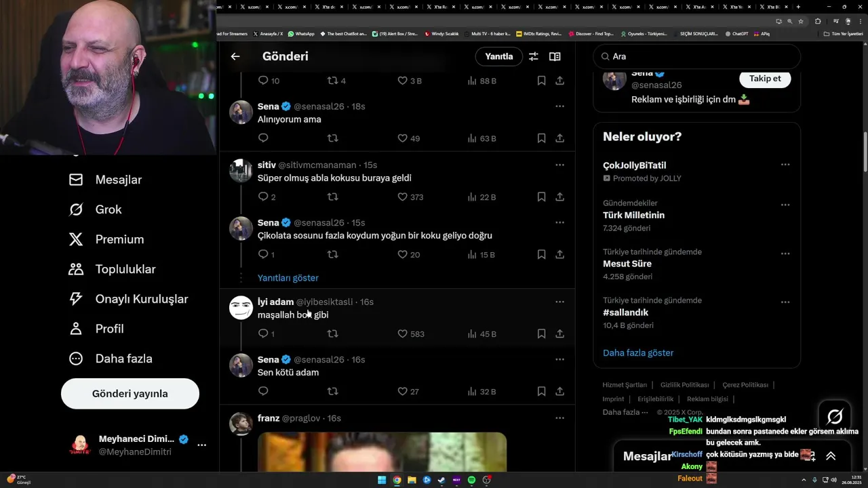This screenshot has height=488, width=868.
Task: Open more options for ÇokJollyBiTatil trend
Action: point(785,165)
